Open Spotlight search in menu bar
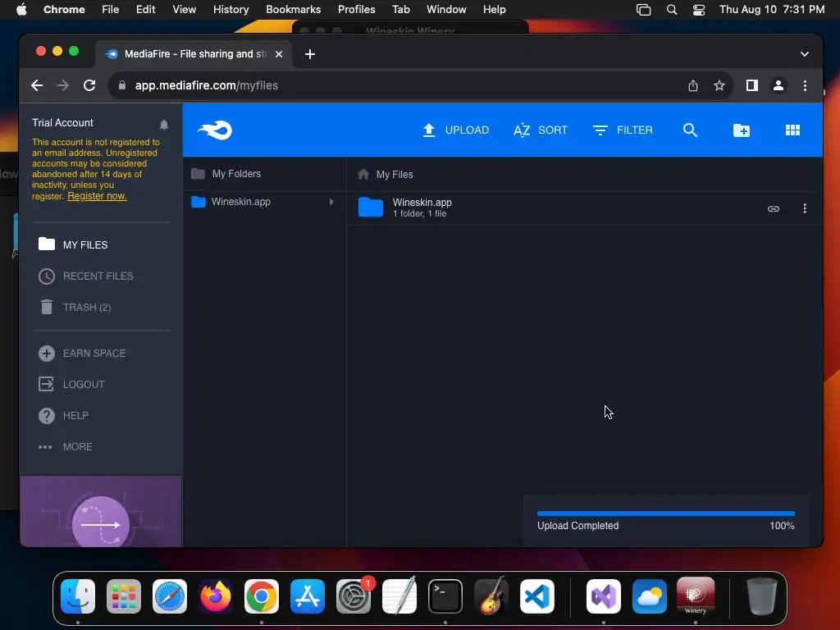This screenshot has width=840, height=630. 671,10
